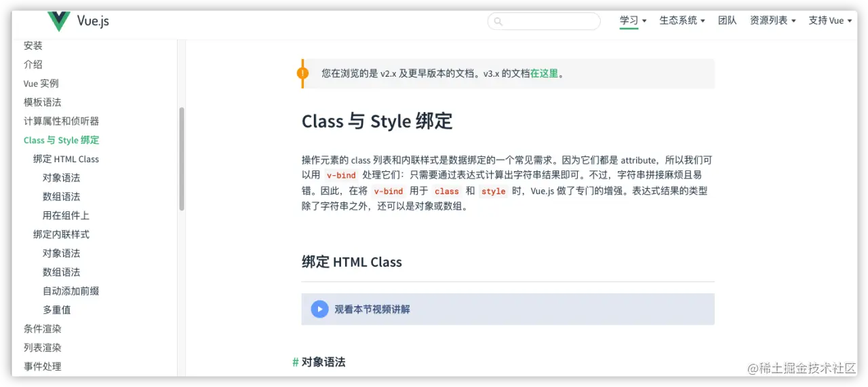The width and height of the screenshot is (868, 387).
Task: Click 观看本节视频讲解 link
Action: [372, 309]
